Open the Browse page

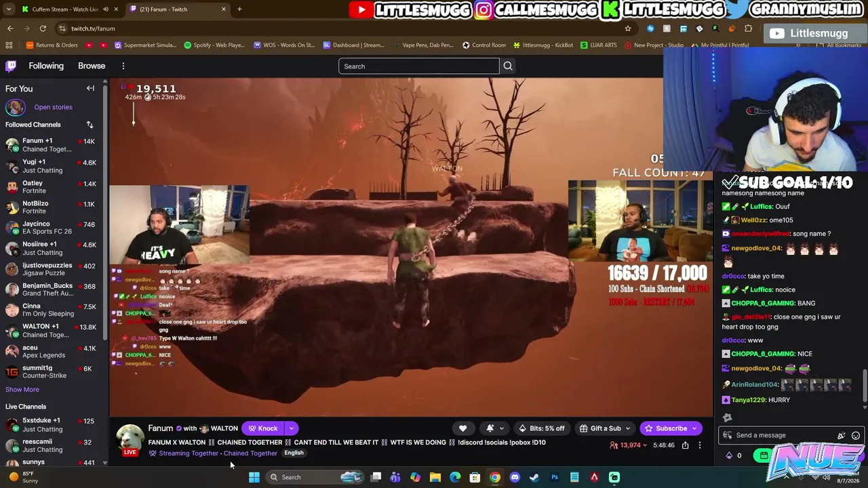pyautogui.click(x=92, y=66)
